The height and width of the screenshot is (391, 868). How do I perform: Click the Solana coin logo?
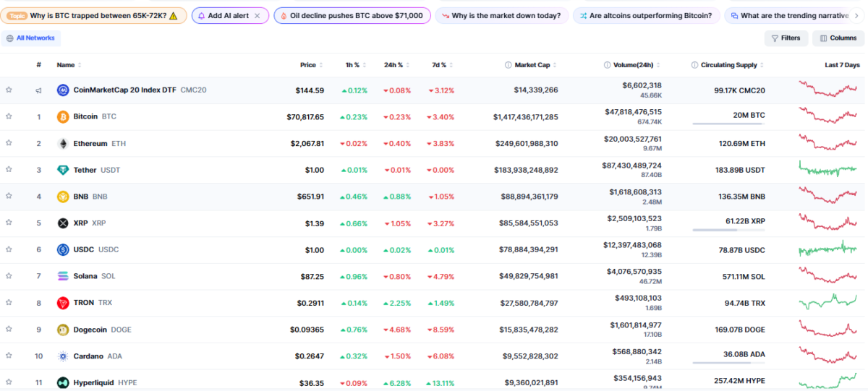click(63, 276)
